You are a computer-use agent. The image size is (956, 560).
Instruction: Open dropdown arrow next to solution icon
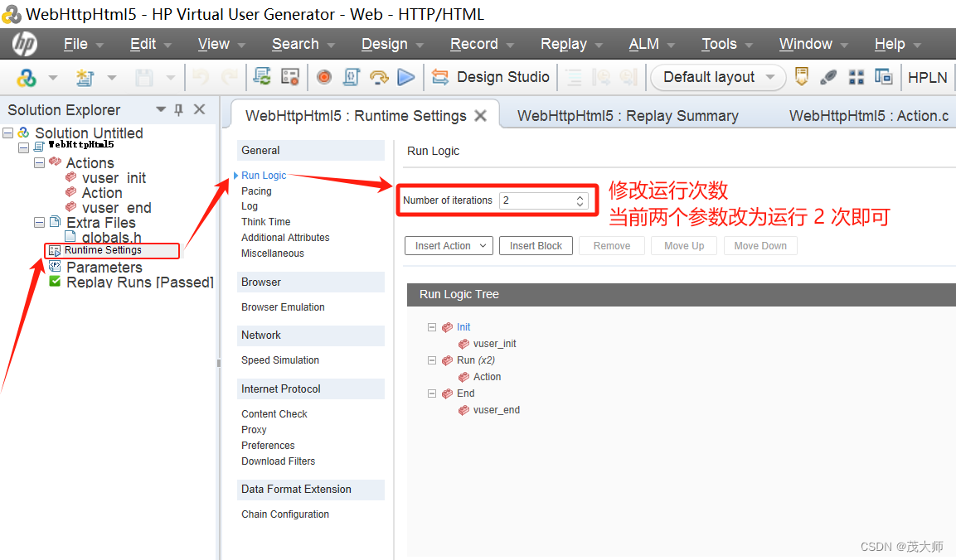coord(53,78)
